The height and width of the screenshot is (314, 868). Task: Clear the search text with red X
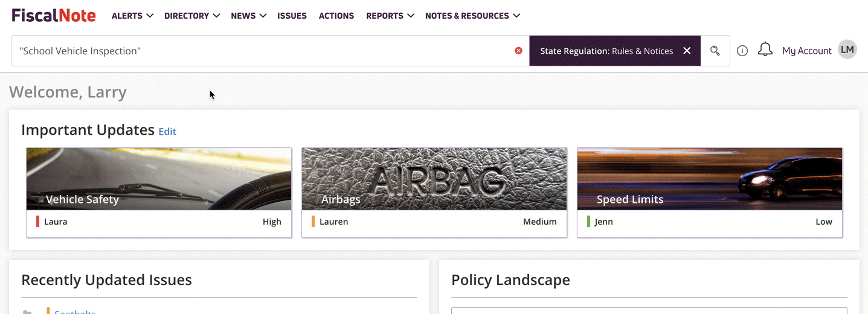click(x=518, y=51)
